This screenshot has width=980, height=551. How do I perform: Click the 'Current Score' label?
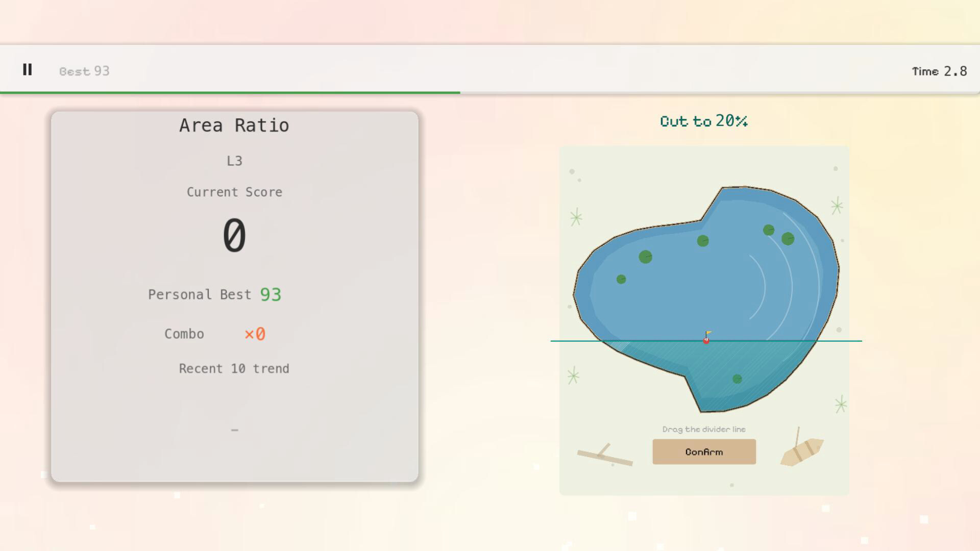click(234, 192)
